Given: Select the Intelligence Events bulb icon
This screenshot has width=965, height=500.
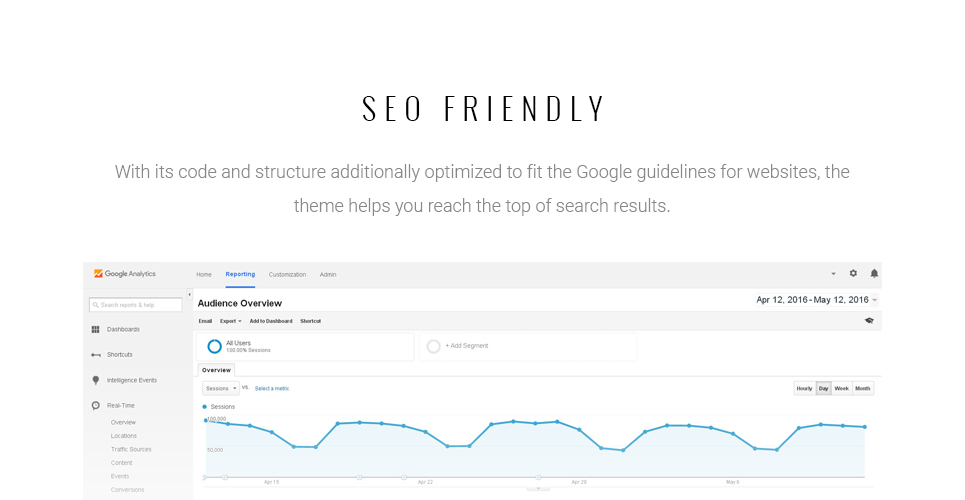Looking at the screenshot, I should pyautogui.click(x=95, y=381).
